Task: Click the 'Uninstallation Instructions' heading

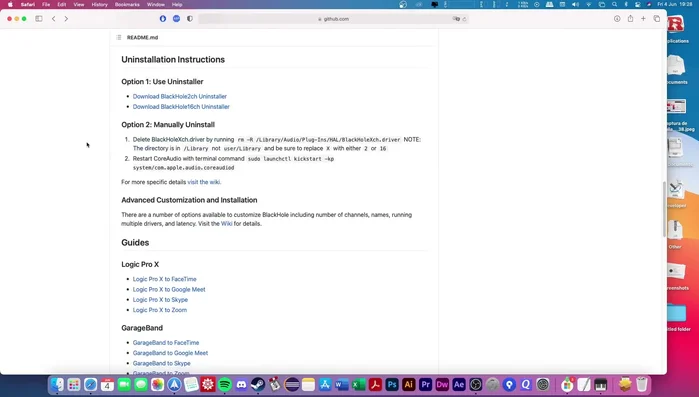Action: coord(173,60)
